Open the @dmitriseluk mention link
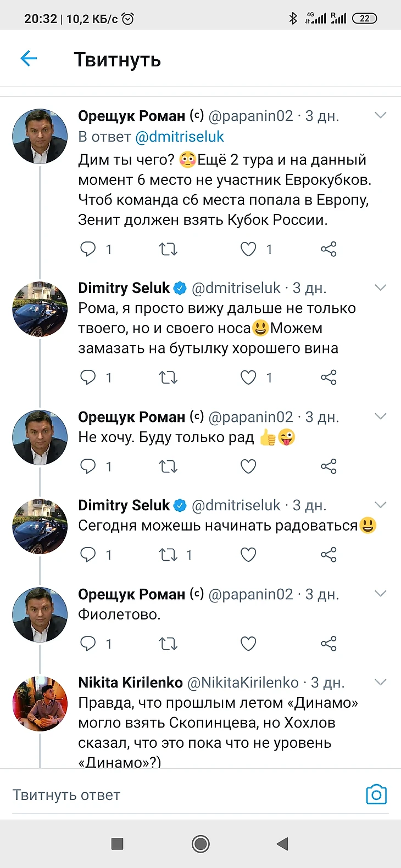 click(x=180, y=137)
